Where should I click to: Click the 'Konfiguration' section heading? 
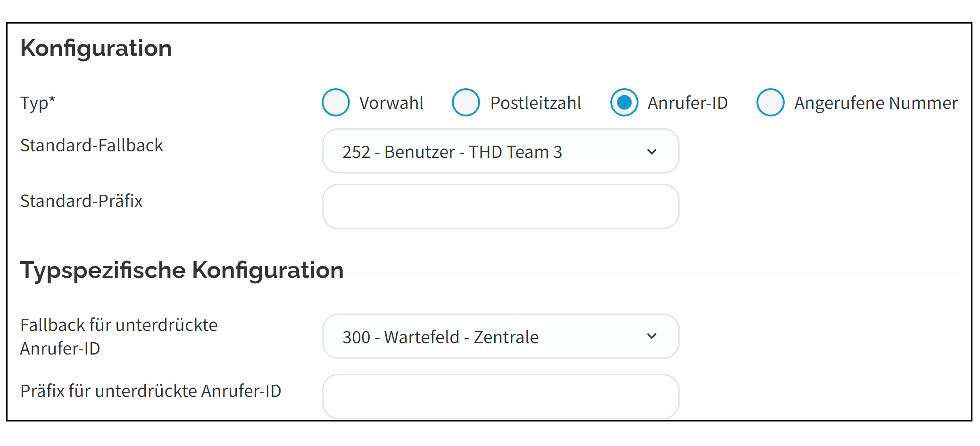(96, 48)
